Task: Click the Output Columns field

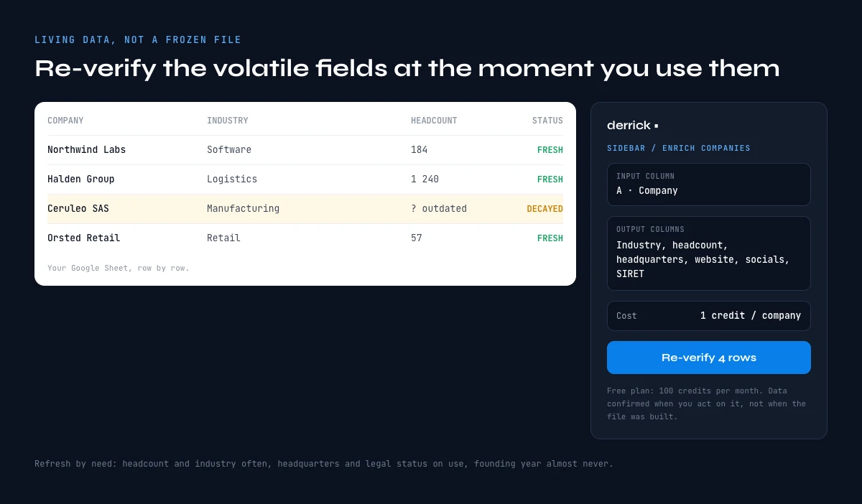Action: point(708,253)
